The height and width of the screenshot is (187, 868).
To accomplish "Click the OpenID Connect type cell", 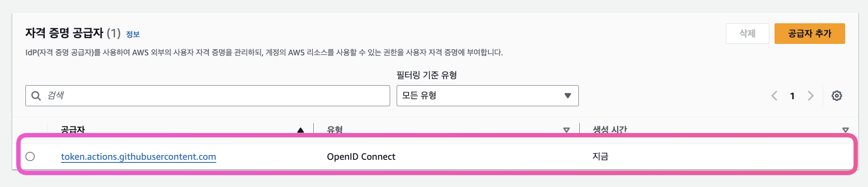I will click(x=361, y=157).
